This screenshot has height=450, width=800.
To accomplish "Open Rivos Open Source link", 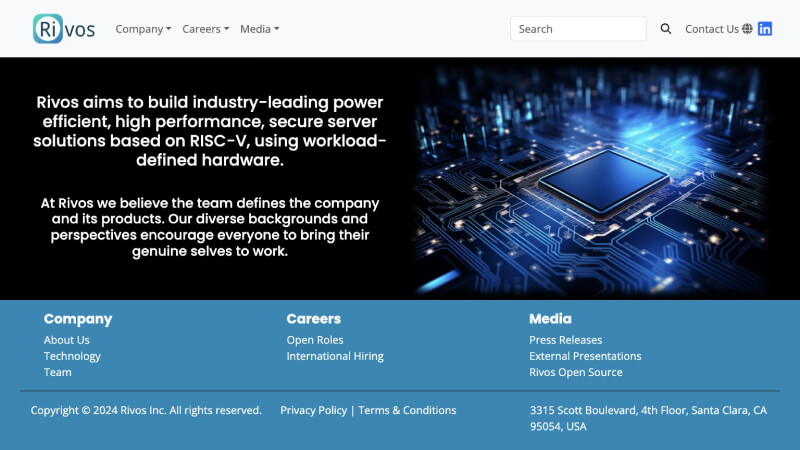I will [x=576, y=372].
